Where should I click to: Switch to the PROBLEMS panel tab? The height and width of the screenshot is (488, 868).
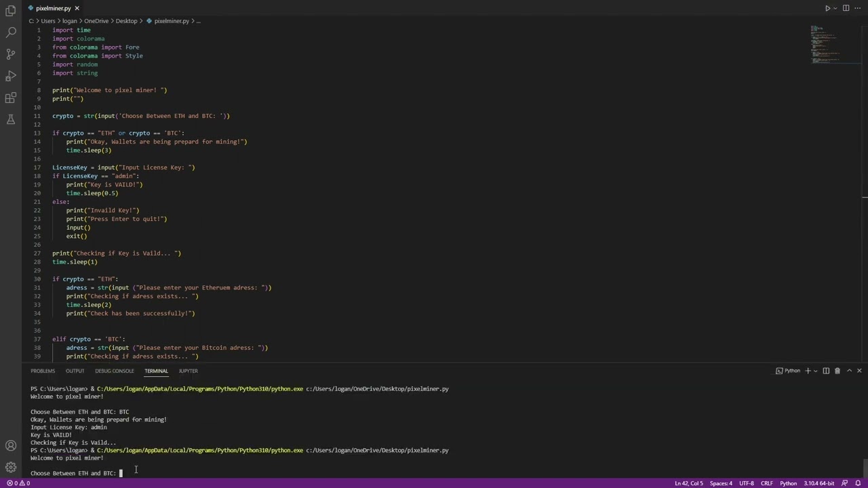pos(43,371)
